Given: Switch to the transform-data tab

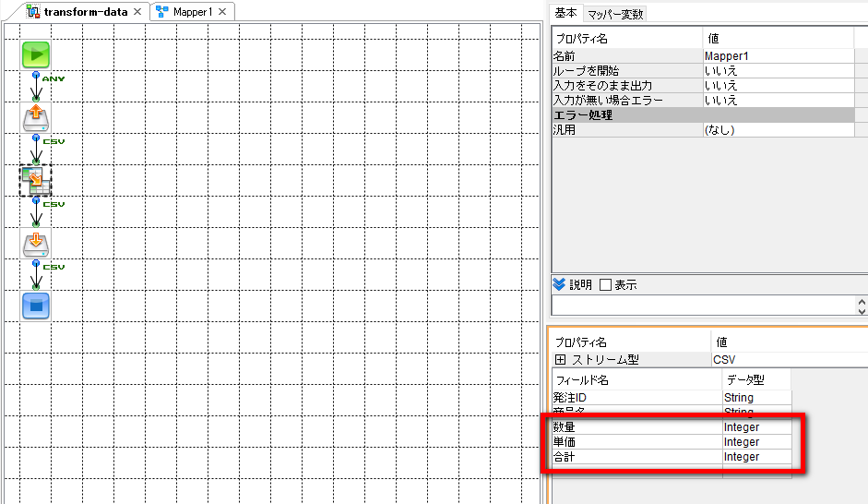Looking at the screenshot, I should point(86,12).
